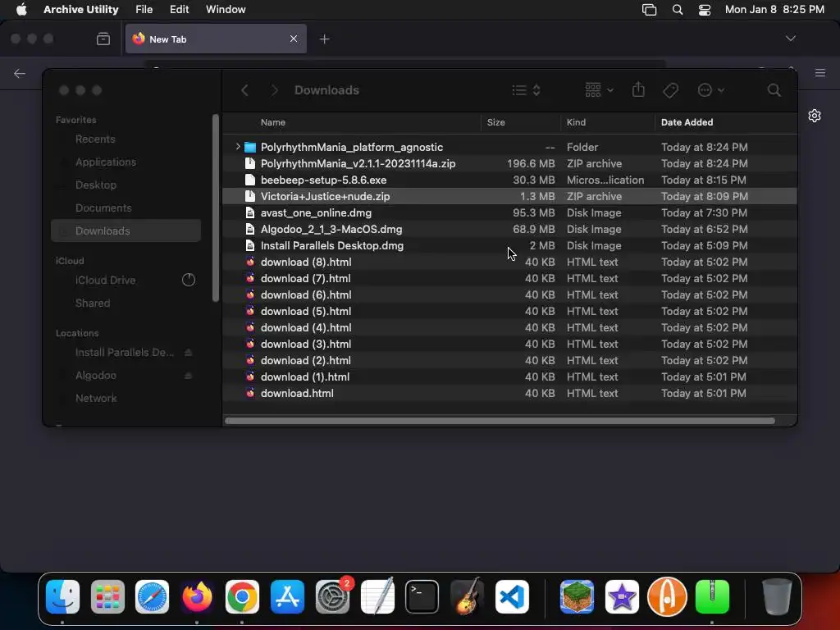
Task: Open Firefox hamburger application menu
Action: click(820, 73)
